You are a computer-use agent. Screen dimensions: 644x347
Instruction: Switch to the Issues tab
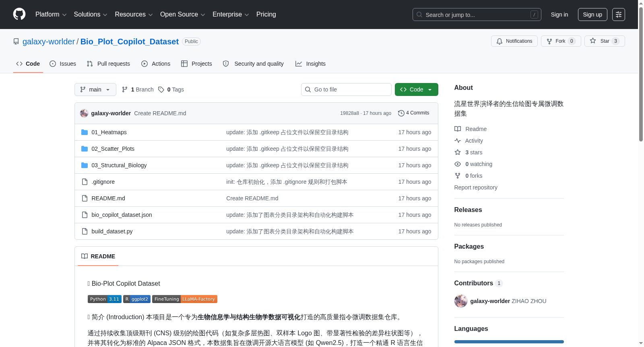pos(63,64)
